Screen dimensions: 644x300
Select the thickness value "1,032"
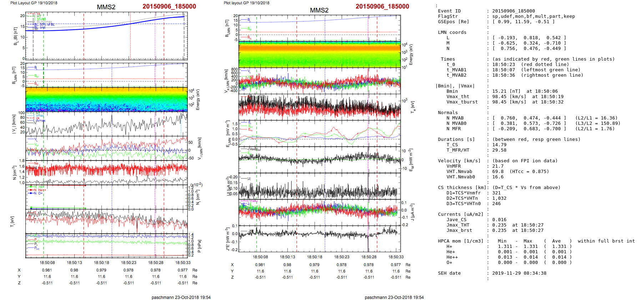click(499, 198)
